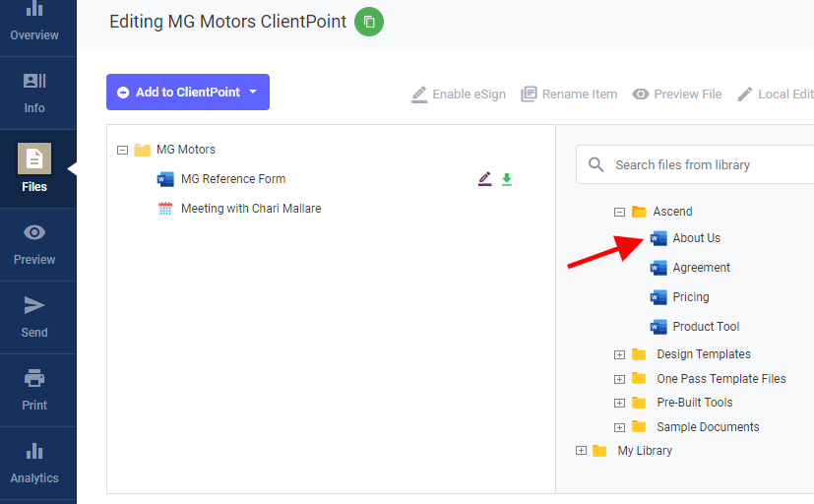Click the Word icon next to Agreement
814x504 pixels.
(x=658, y=268)
